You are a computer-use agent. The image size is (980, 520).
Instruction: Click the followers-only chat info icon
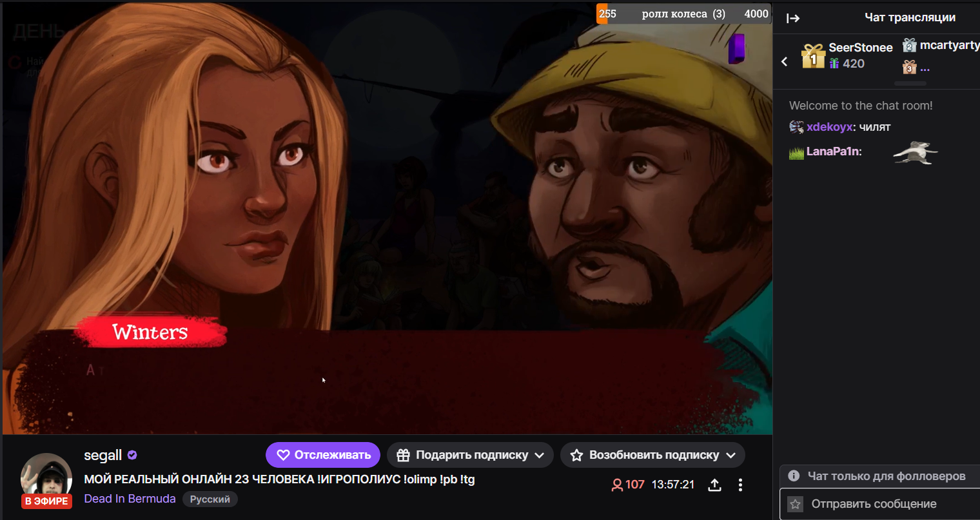[x=794, y=476]
